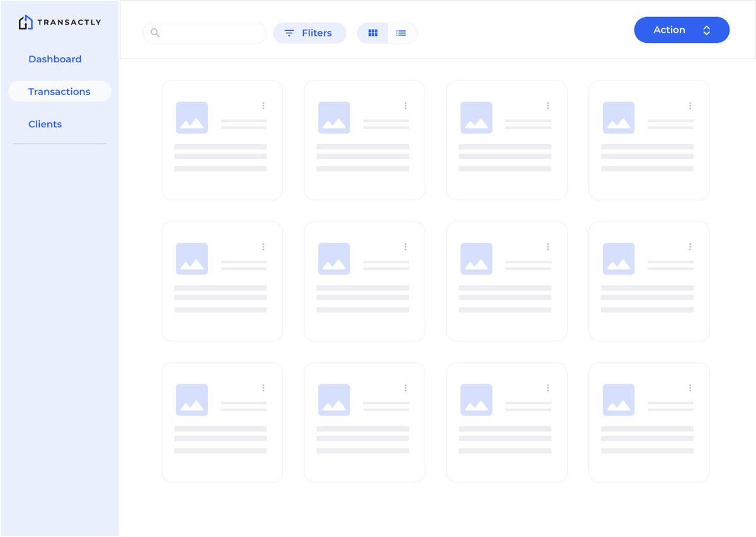This screenshot has width=756, height=537.
Task: Click the search magnifier icon
Action: pos(155,33)
